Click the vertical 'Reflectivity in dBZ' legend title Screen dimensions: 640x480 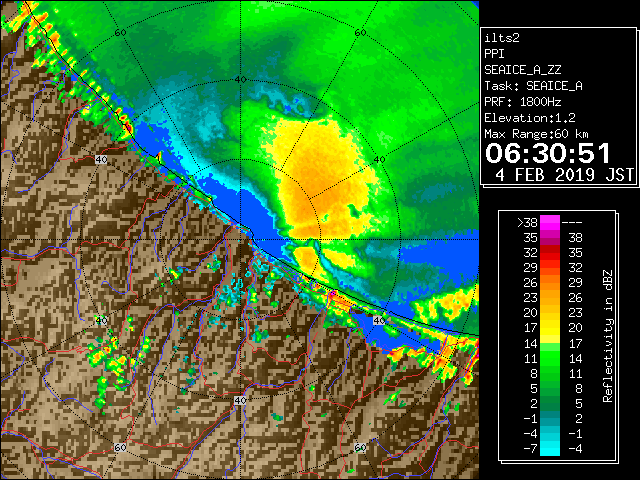[x=608, y=336]
